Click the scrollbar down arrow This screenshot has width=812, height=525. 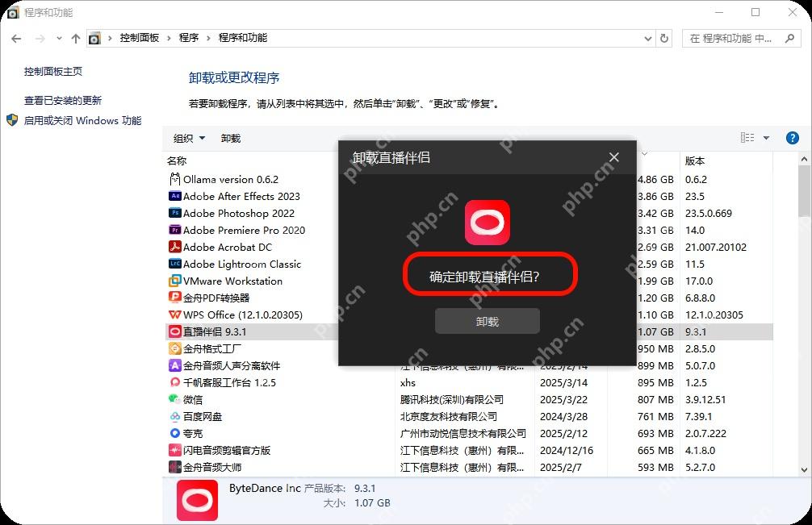point(804,469)
